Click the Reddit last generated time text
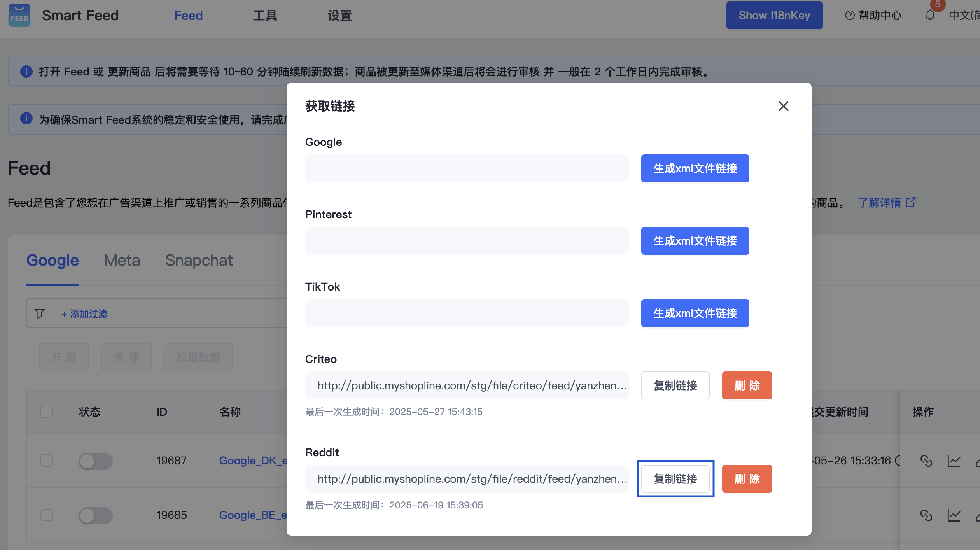The width and height of the screenshot is (980, 550). [394, 505]
